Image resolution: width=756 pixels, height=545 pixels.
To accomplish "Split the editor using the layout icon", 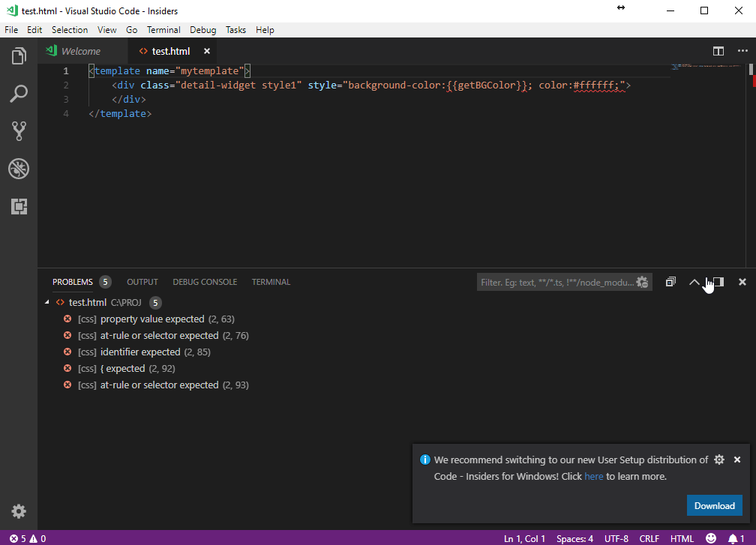I will (718, 51).
